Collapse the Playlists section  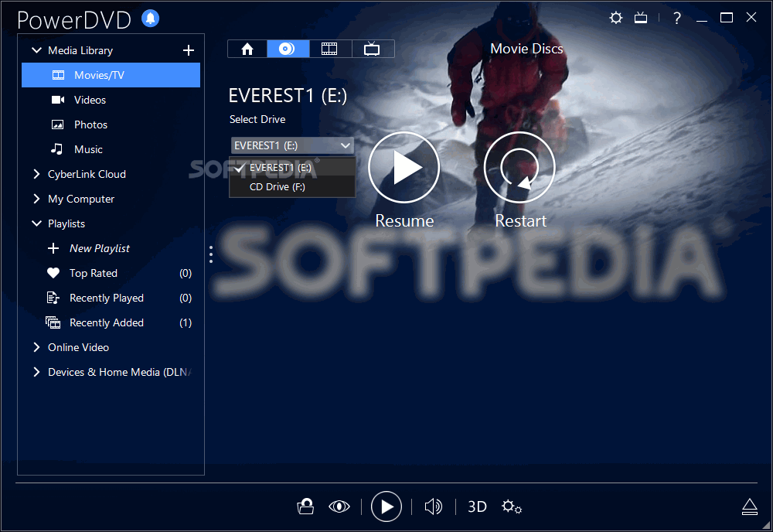[x=36, y=223]
